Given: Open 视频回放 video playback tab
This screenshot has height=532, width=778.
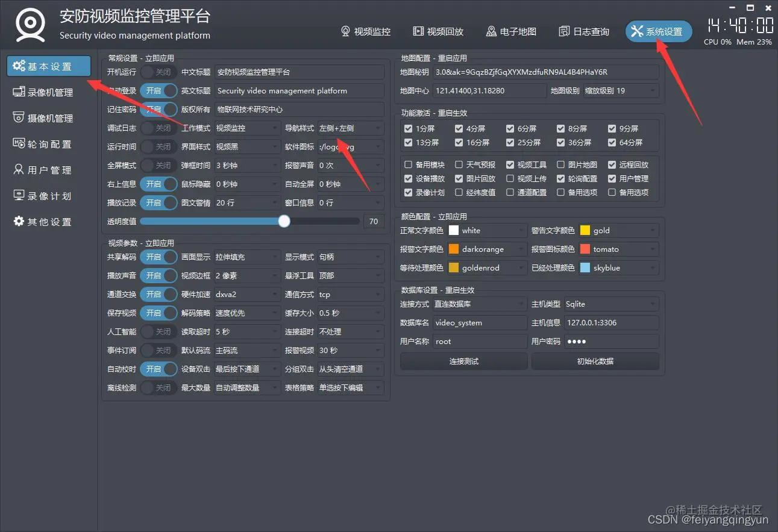Looking at the screenshot, I should 438,31.
